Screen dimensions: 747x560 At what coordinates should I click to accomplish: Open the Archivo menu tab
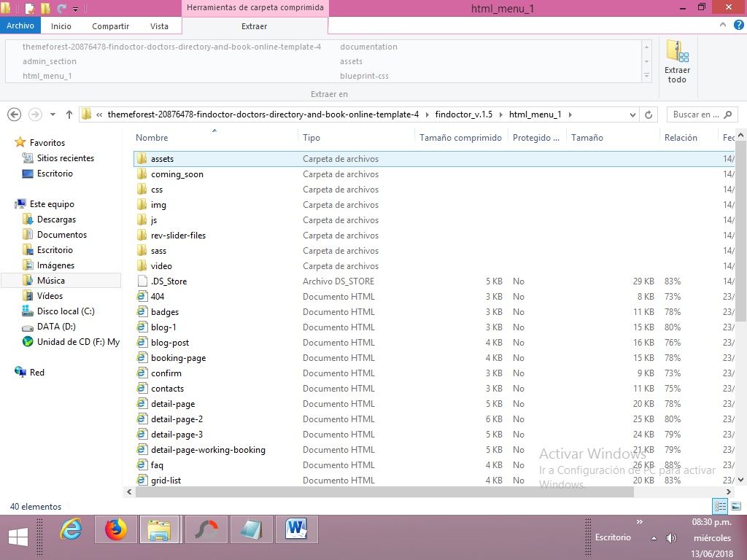[x=20, y=26]
